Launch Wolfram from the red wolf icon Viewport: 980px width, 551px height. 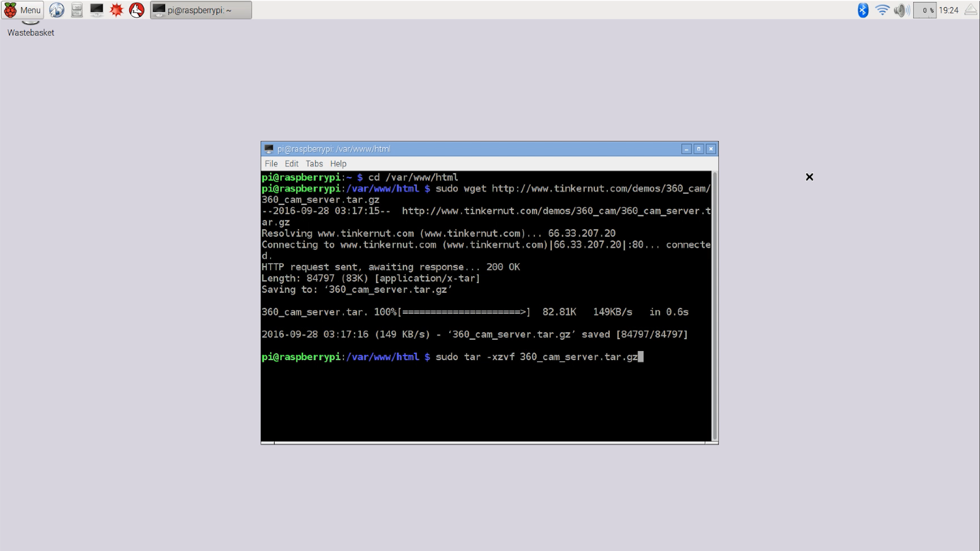pyautogui.click(x=136, y=10)
